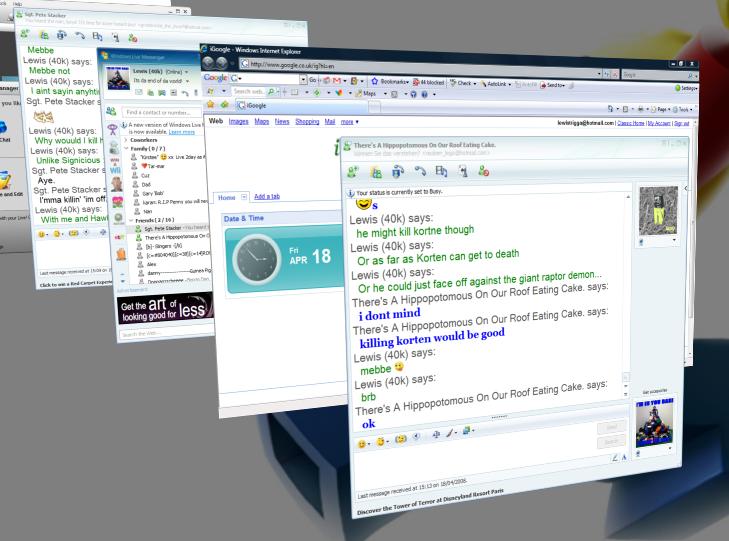The width and height of the screenshot is (729, 541).
Task: Click Go button on Google toolbar
Action: pos(313,80)
